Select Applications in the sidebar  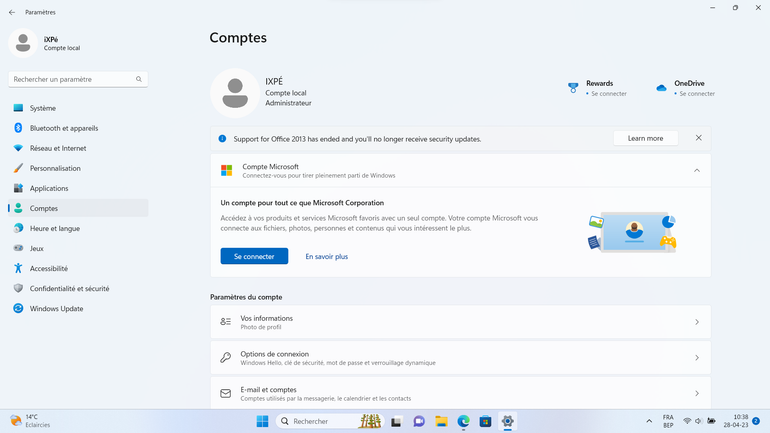tap(78, 189)
